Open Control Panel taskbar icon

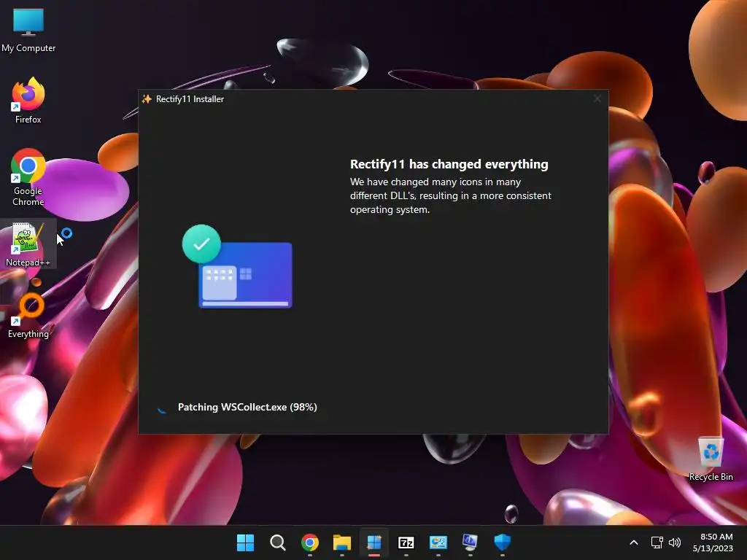tap(438, 542)
